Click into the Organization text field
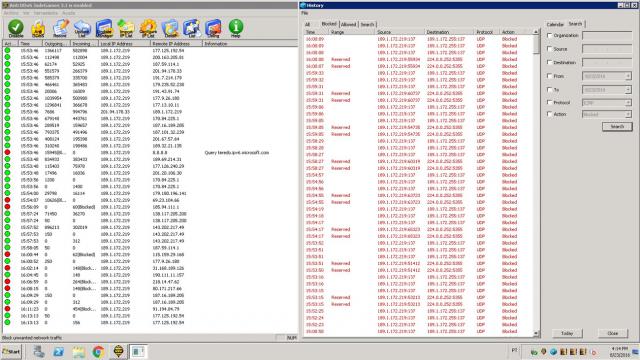Image resolution: width=640 pixels, height=360 pixels. point(607,36)
